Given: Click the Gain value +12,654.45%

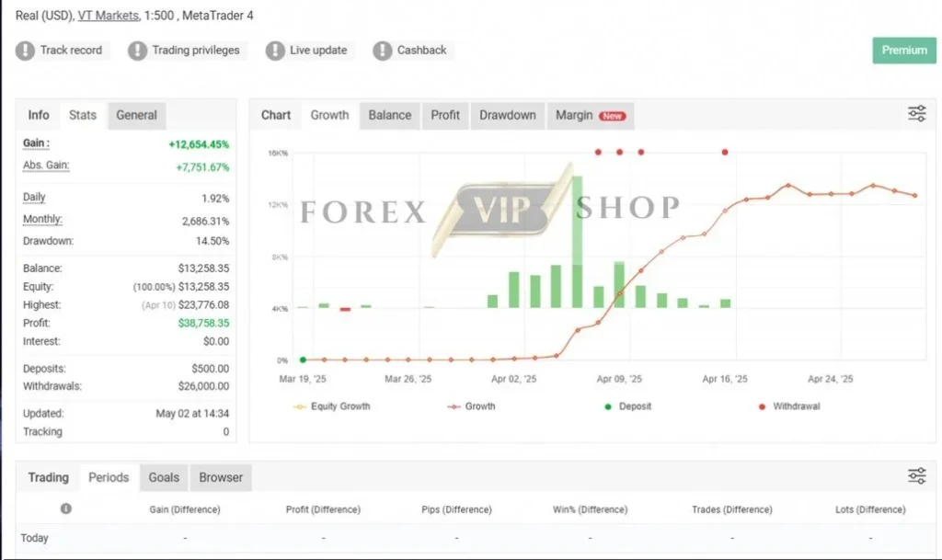Looking at the screenshot, I should (x=199, y=144).
